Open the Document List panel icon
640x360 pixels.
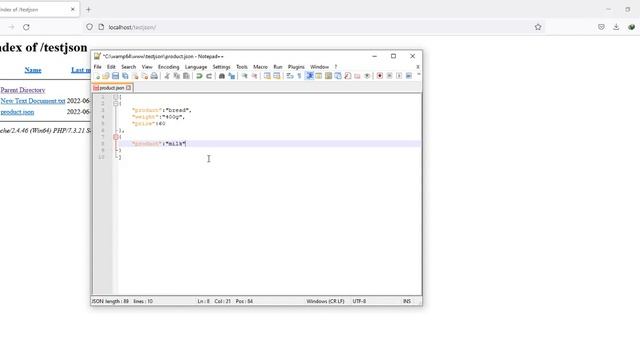point(338,76)
